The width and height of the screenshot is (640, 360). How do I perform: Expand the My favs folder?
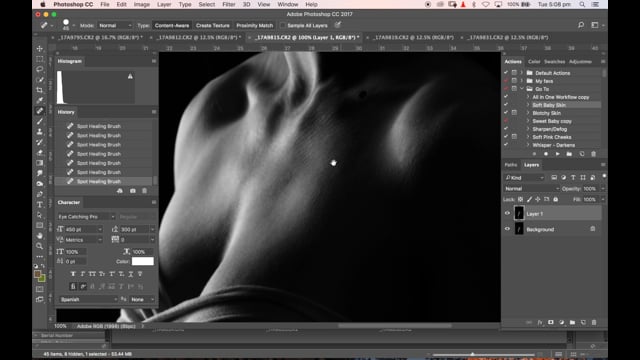pos(522,81)
